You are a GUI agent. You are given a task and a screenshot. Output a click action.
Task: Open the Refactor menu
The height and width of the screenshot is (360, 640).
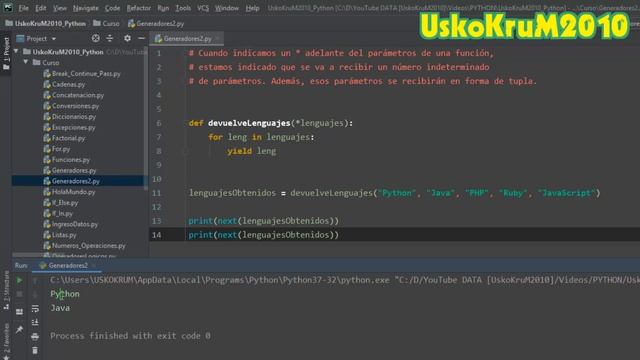139,8
